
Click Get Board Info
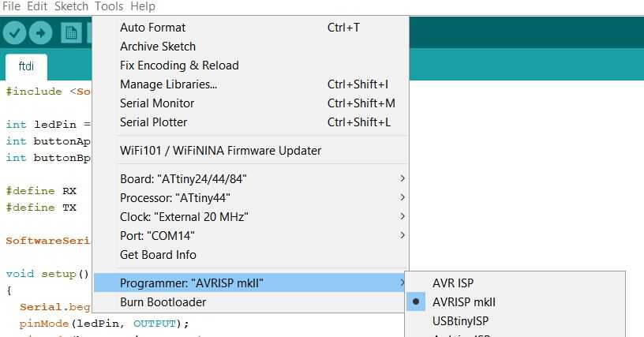[158, 255]
